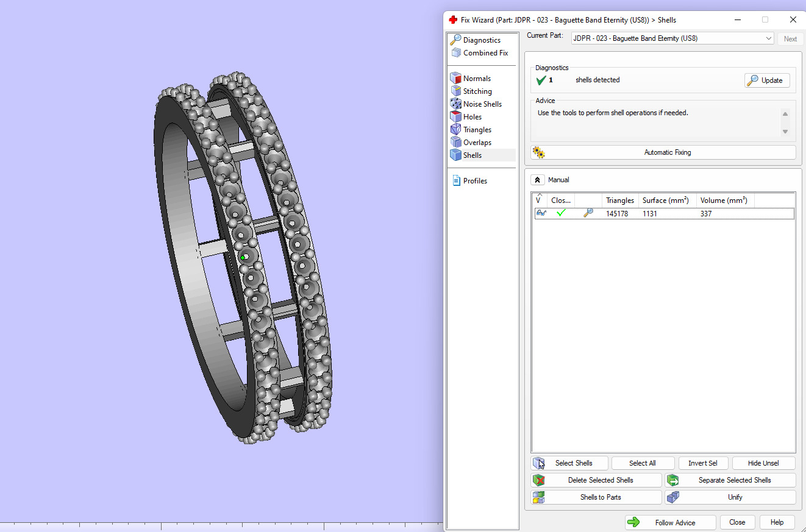The image size is (806, 532).
Task: Click Select All button
Action: 643,463
